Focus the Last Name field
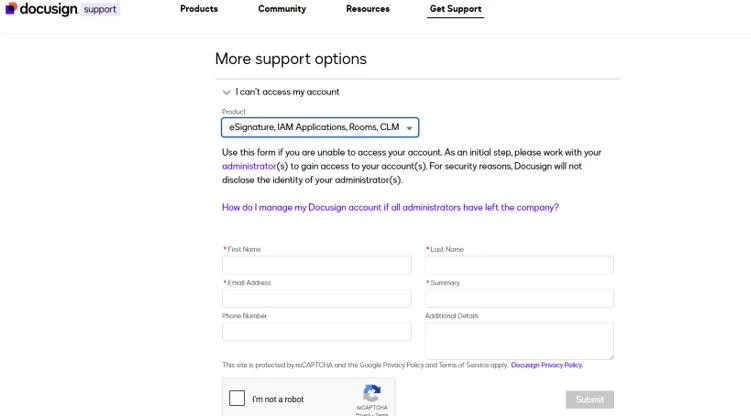751x420 pixels. point(519,265)
